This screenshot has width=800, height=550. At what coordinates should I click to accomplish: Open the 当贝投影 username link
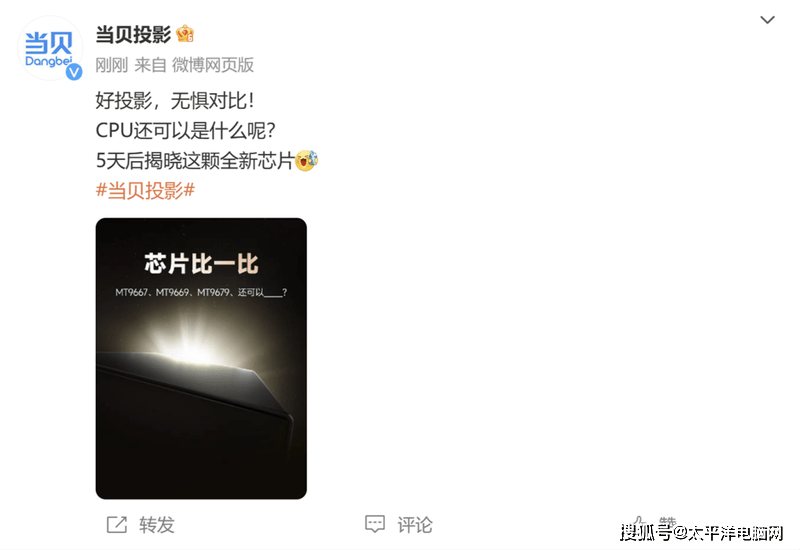coord(133,35)
